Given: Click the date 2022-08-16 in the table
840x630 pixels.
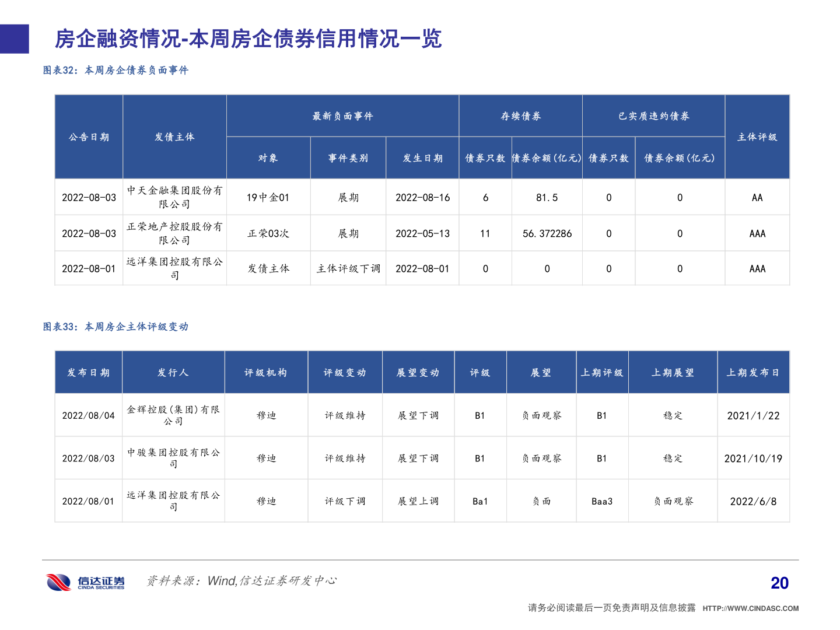Looking at the screenshot, I should click(422, 197).
